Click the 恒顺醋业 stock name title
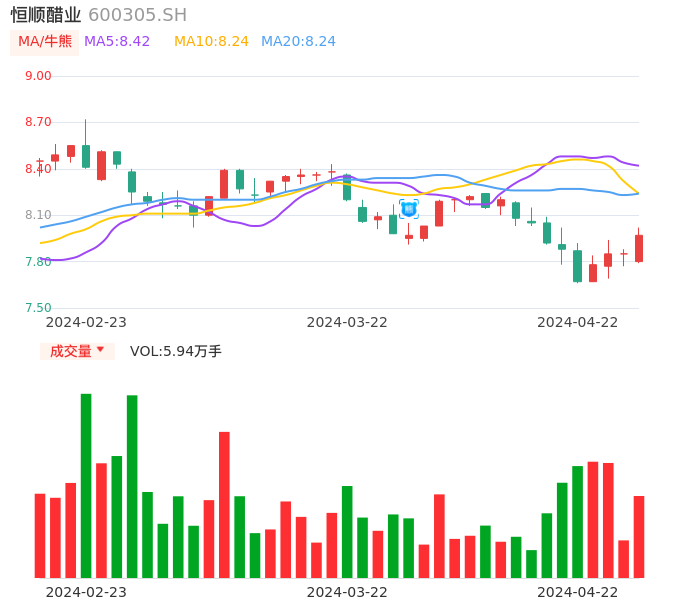Image resolution: width=686 pixels, height=606 pixels. coord(46,15)
